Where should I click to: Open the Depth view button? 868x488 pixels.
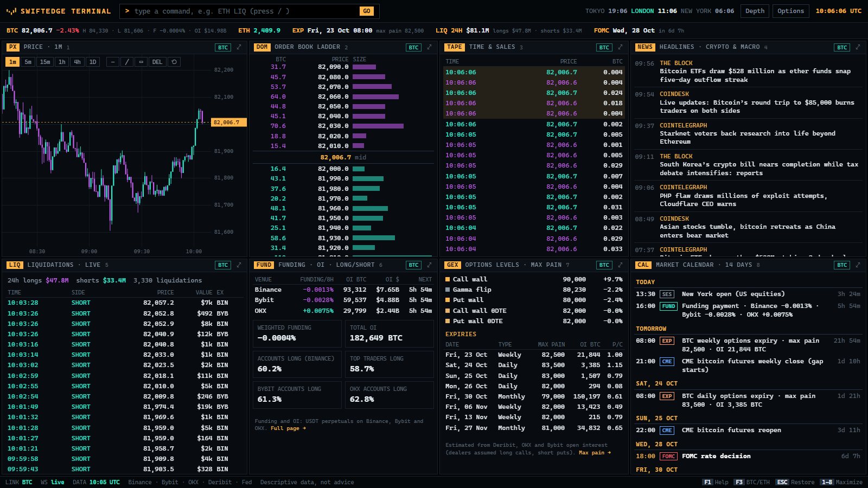[755, 11]
